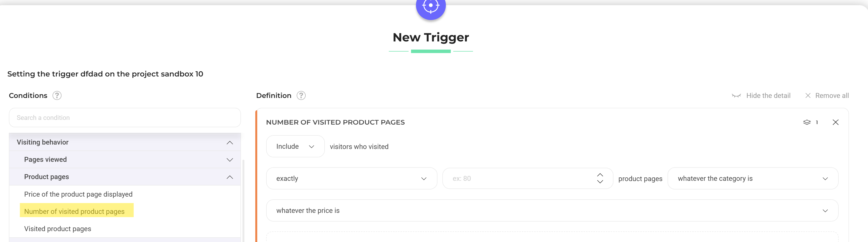Collapse the Visiting behavior section
868x242 pixels.
click(x=230, y=142)
